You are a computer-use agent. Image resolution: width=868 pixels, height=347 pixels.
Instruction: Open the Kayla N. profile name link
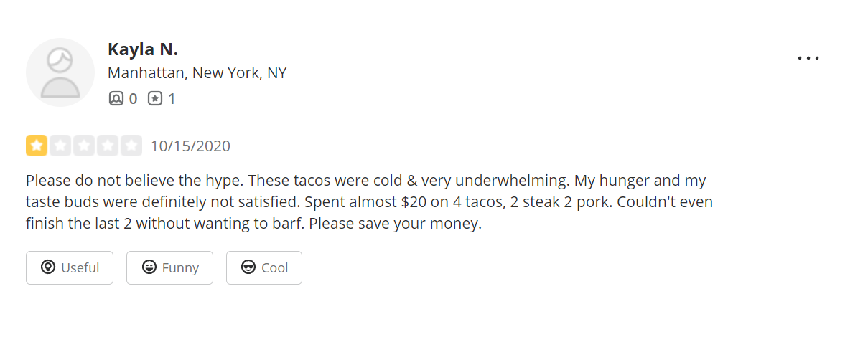[x=142, y=49]
